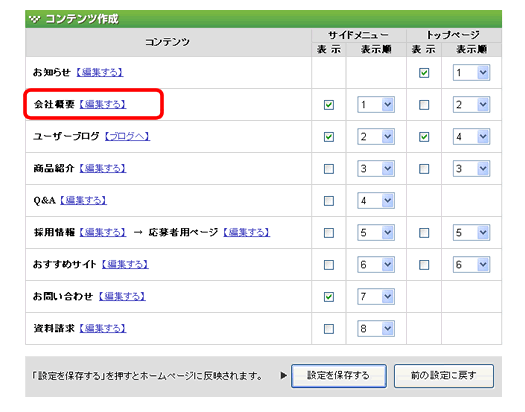Check 採用情報 side menu display checkbox
The image size is (525, 412).
(x=329, y=233)
